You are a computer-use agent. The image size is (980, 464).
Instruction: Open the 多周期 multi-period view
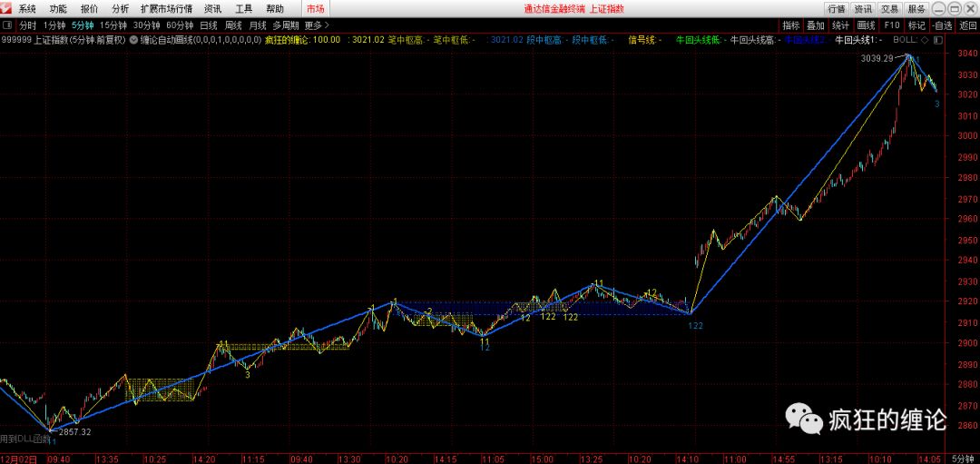(286, 25)
